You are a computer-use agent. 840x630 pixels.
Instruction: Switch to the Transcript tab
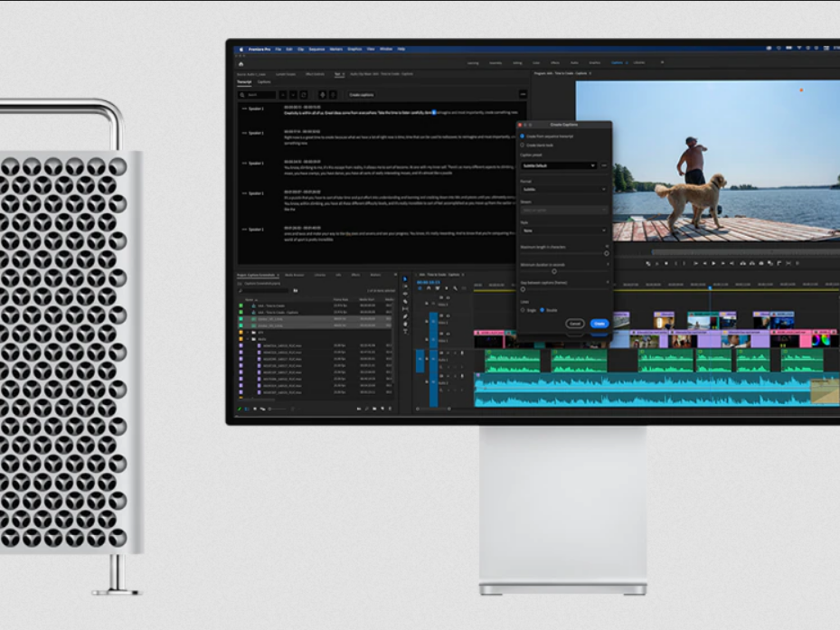tap(244, 82)
